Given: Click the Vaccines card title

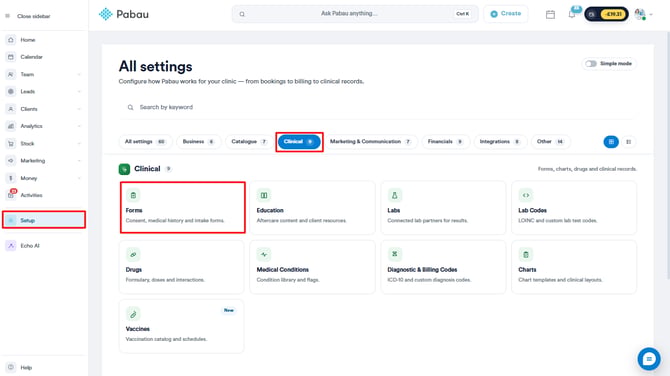Looking at the screenshot, I should pos(138,329).
